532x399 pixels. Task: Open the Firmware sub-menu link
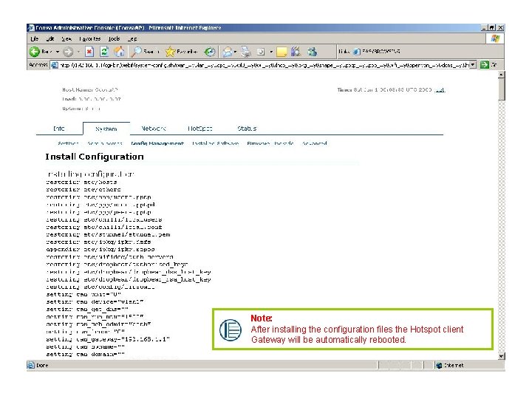(x=270, y=143)
